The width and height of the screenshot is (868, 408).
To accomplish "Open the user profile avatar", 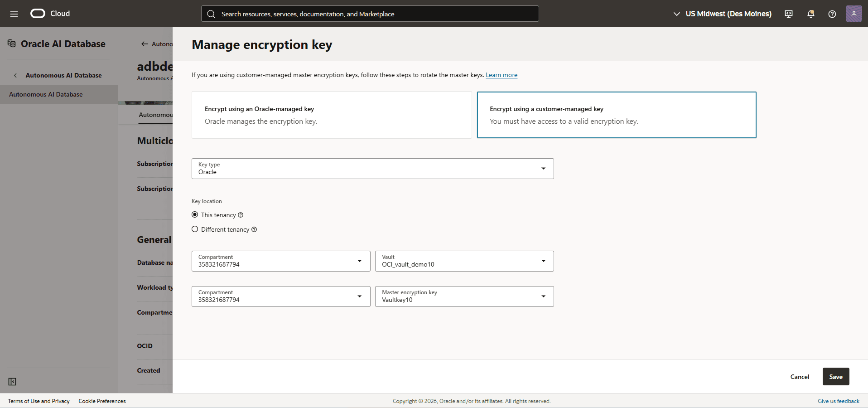I will click(854, 14).
